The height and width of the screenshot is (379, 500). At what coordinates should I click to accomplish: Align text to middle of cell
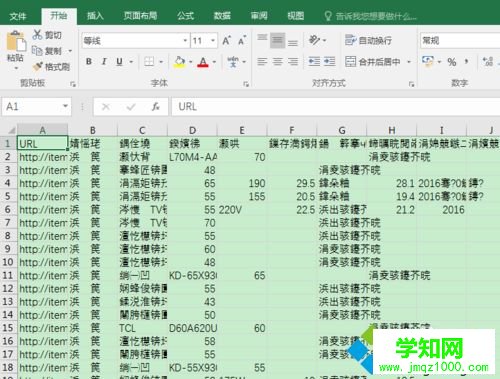[277, 41]
